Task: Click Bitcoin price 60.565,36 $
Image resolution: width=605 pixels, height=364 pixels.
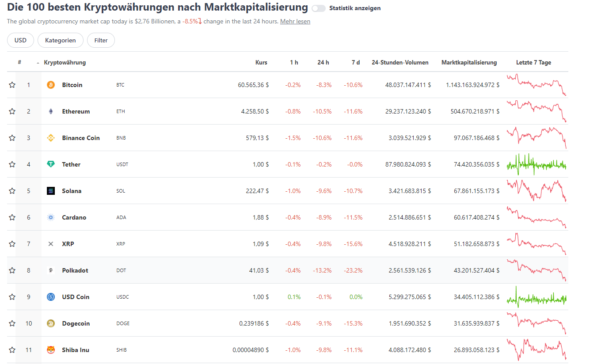Action: (x=253, y=85)
